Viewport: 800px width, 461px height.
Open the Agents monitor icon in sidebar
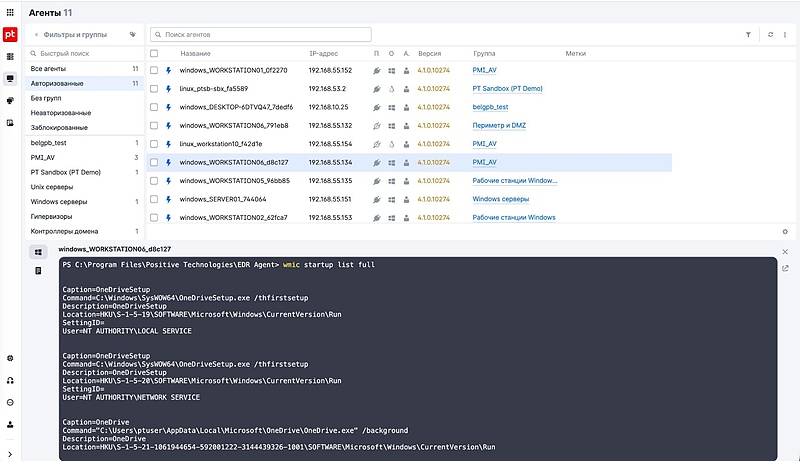[10, 79]
